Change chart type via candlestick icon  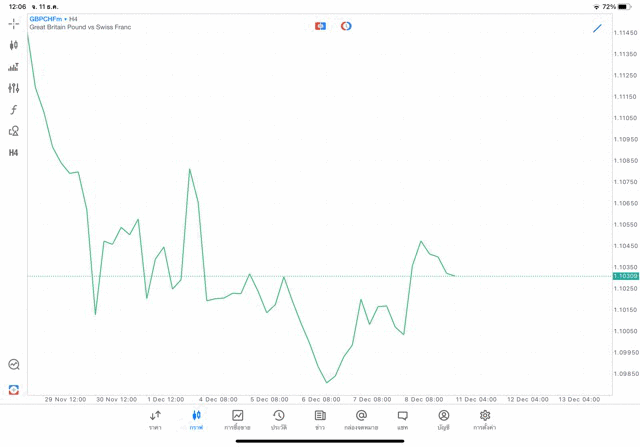[14, 45]
